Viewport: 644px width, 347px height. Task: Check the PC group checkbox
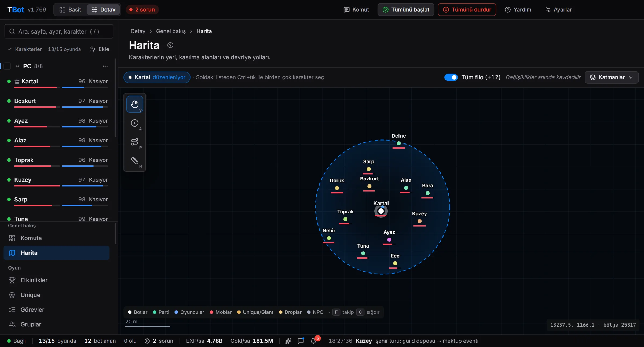[7, 66]
